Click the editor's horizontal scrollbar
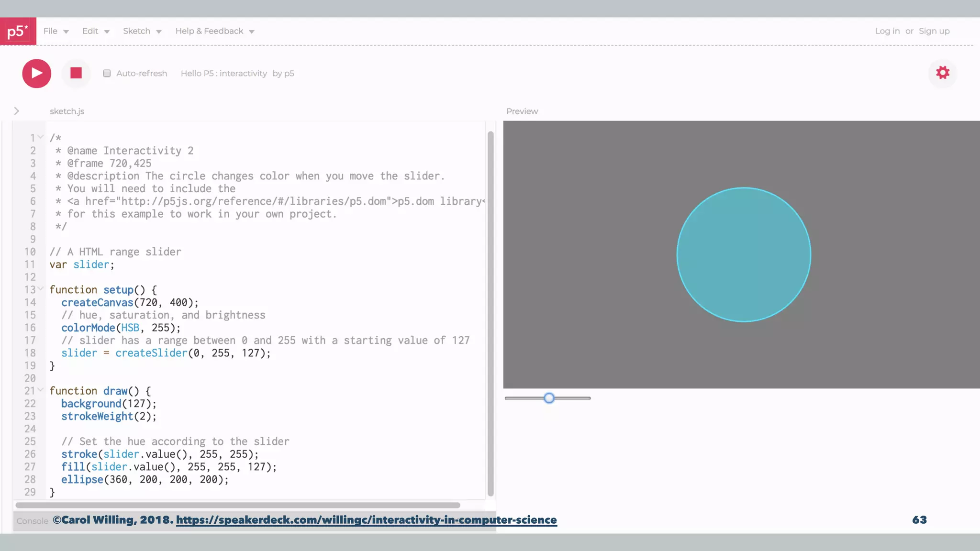The width and height of the screenshot is (980, 551). coord(237,505)
